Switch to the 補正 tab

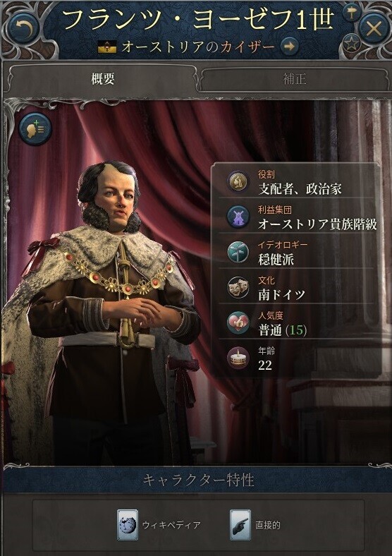pos(295,79)
